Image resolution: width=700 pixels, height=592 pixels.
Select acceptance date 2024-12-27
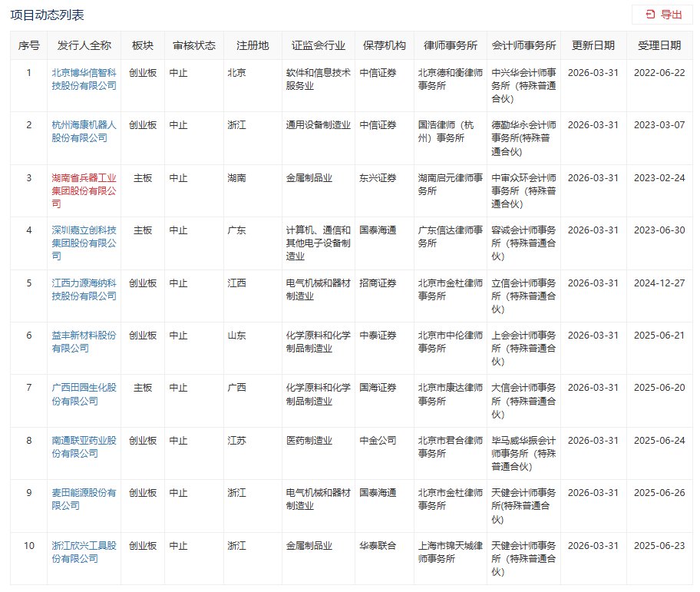pos(659,283)
